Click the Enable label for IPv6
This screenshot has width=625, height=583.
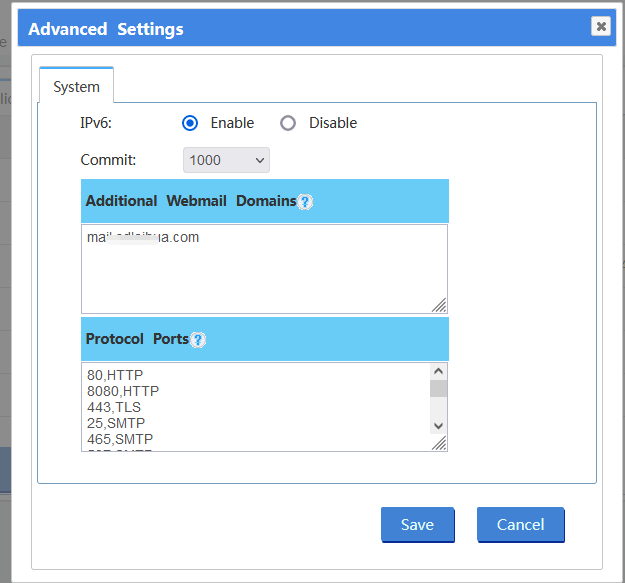(232, 123)
